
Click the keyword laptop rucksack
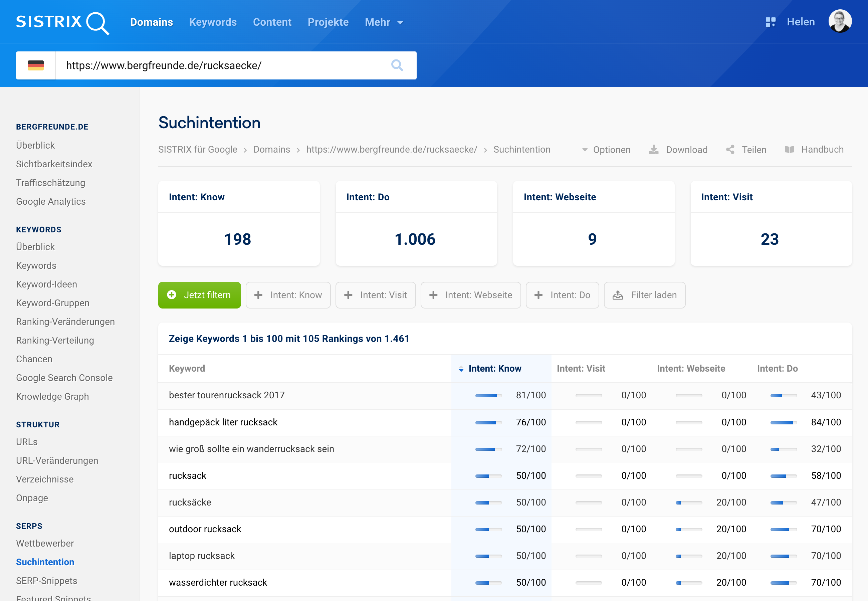pos(202,556)
